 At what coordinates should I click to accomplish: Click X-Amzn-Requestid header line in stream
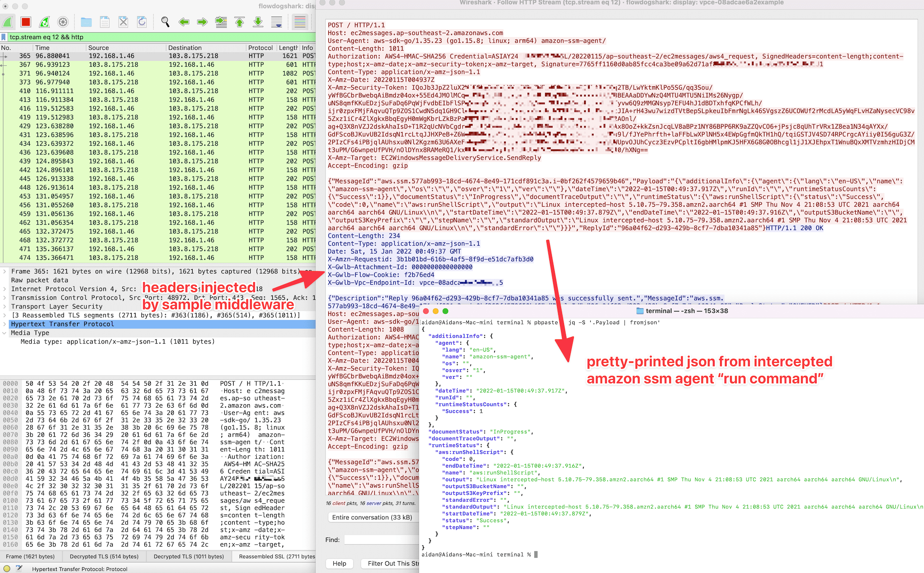(x=430, y=259)
